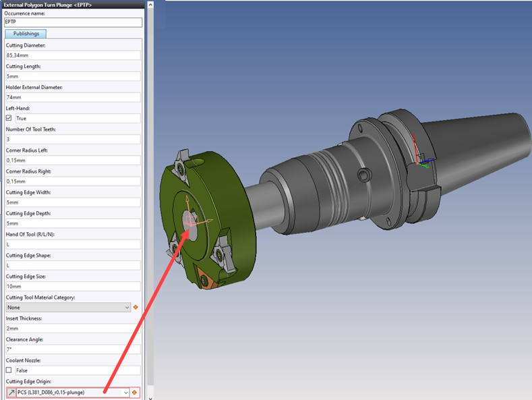Select the Corner Radius Left value field
Viewport: 532px width, 400px height.
pos(73,161)
